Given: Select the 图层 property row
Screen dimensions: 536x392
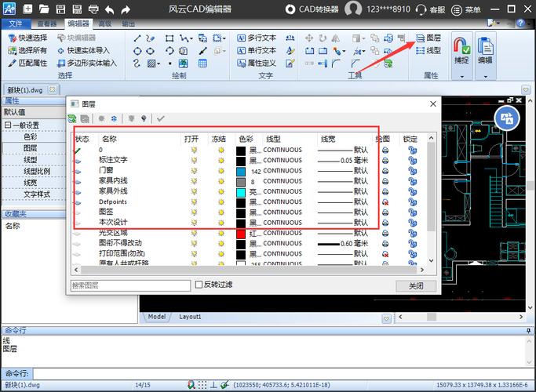Looking at the screenshot, I should point(34,148).
